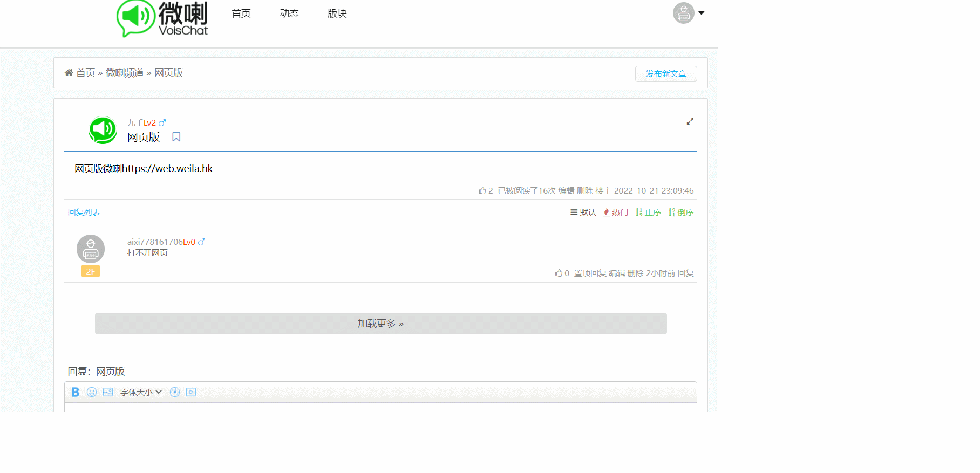Open the user avatar dropdown menu

689,13
